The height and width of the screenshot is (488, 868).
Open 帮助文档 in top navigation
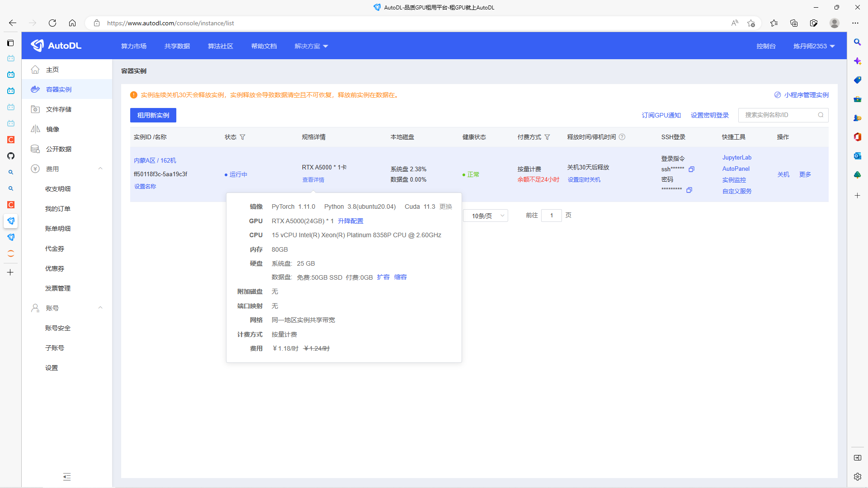point(264,46)
